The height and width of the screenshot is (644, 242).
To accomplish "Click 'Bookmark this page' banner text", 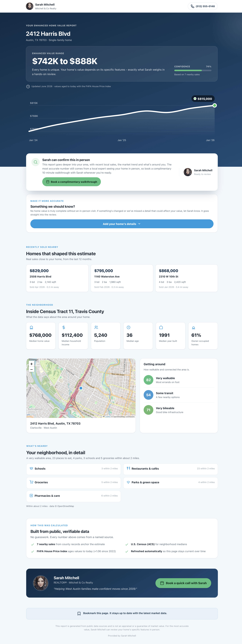I will pyautogui.click(x=125, y=613).
